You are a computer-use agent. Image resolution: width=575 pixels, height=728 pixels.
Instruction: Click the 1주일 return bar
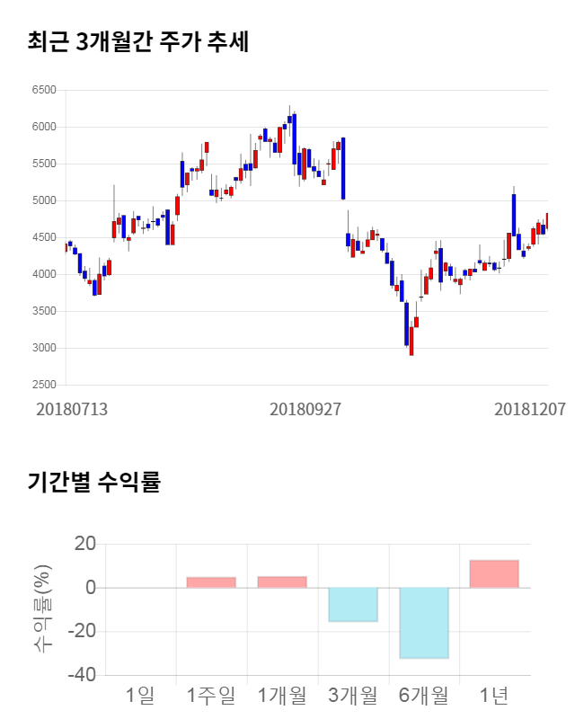tap(211, 582)
